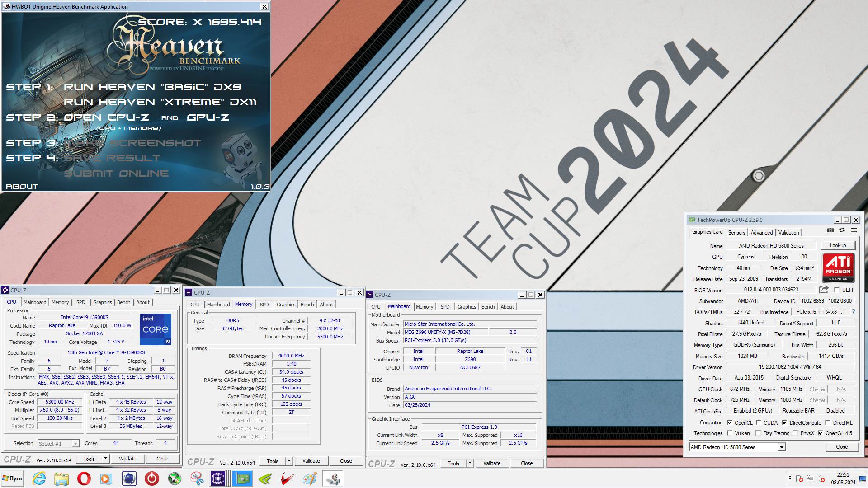Expand Tools arrow in Mainboard tab CPU-Z window
This screenshot has width=868, height=488.
coord(470,463)
